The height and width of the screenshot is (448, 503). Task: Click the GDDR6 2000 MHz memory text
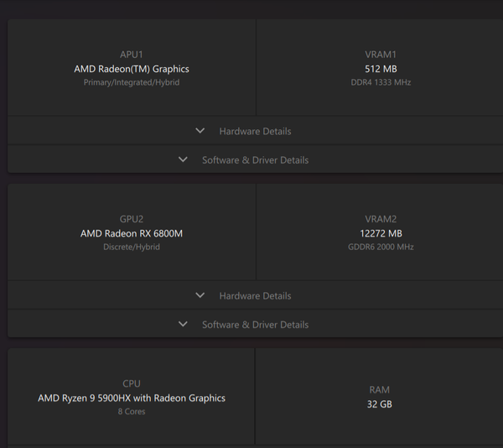pyautogui.click(x=381, y=247)
